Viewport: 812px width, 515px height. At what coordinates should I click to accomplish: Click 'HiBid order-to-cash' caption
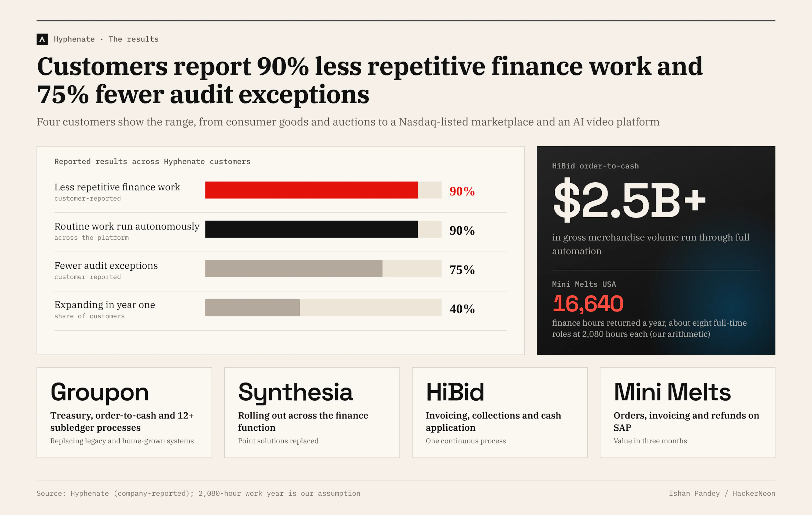click(595, 166)
